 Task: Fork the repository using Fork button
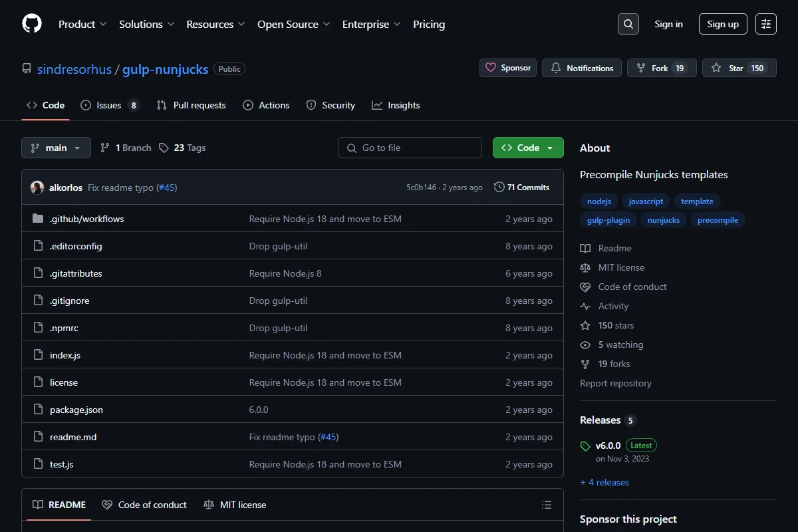(662, 68)
